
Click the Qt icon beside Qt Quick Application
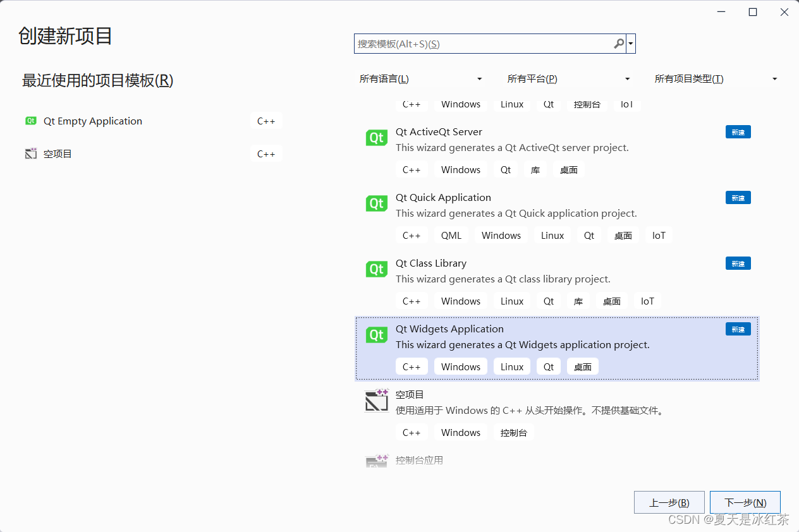click(x=377, y=203)
